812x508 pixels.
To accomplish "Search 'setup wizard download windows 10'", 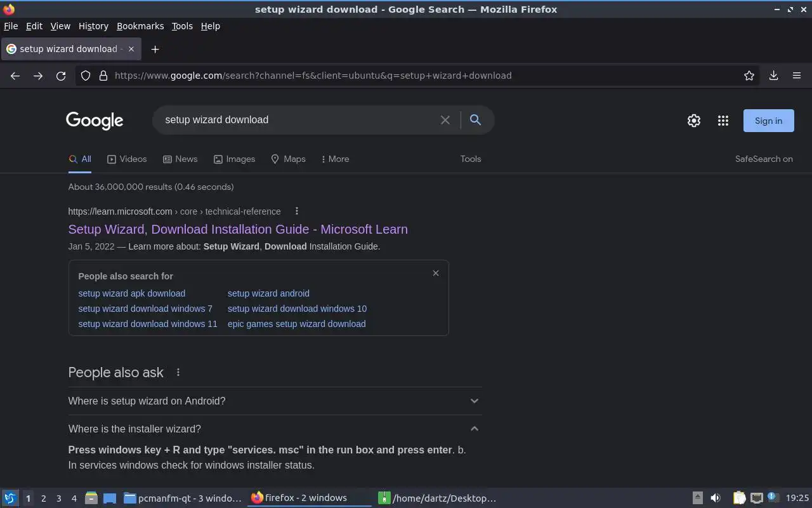I will click(297, 309).
